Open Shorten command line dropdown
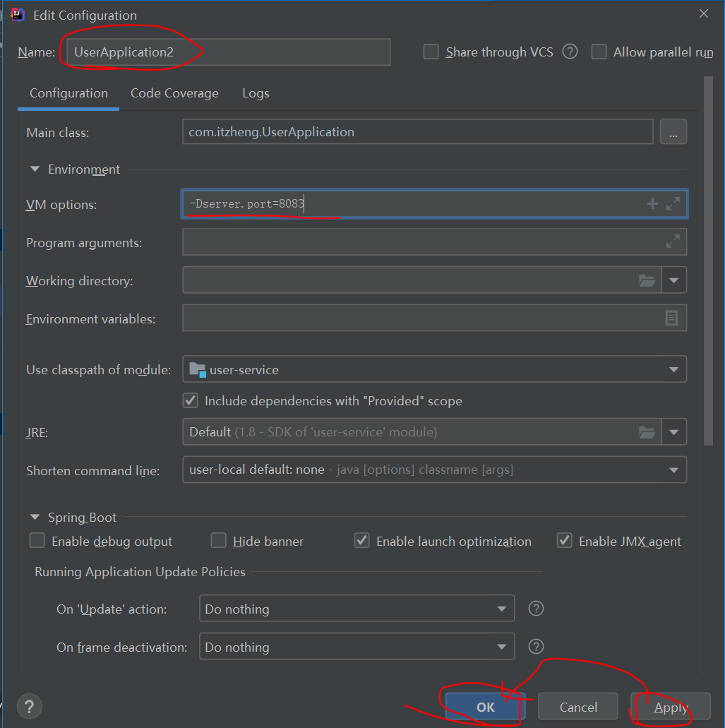This screenshot has width=725, height=728. tap(674, 470)
